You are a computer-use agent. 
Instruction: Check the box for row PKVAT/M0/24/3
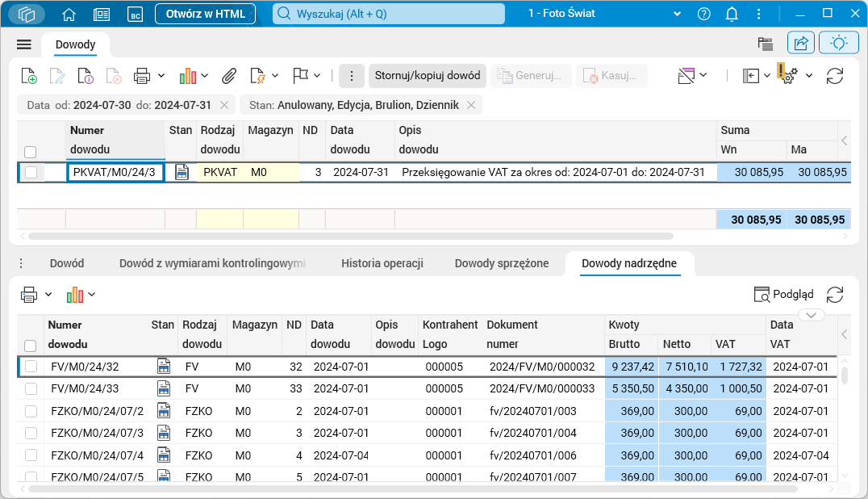click(31, 172)
